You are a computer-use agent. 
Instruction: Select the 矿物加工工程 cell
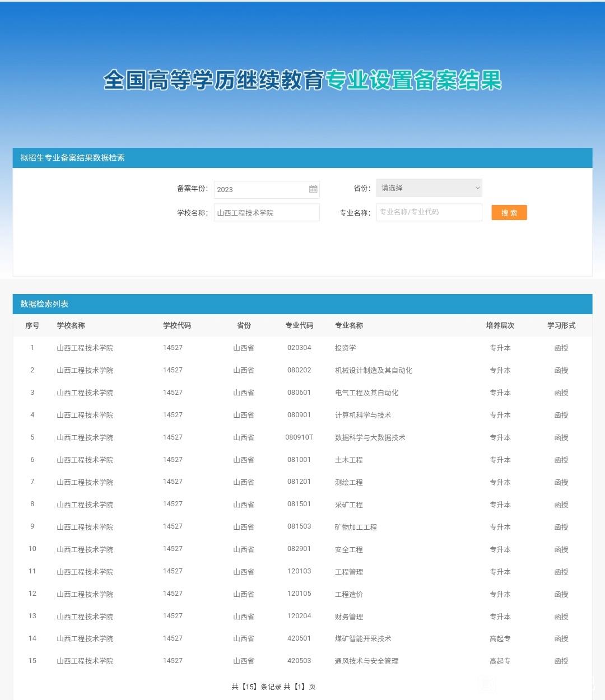(356, 527)
